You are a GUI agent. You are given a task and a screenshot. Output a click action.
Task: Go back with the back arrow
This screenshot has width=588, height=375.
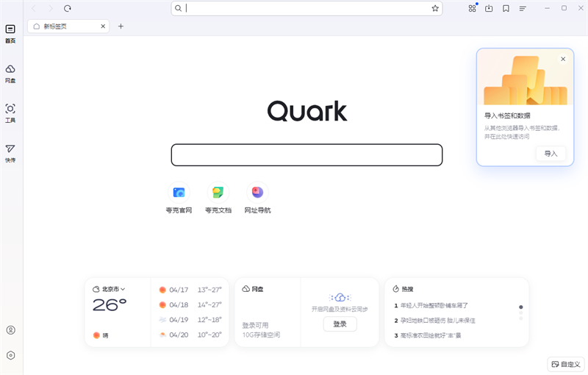[x=34, y=8]
